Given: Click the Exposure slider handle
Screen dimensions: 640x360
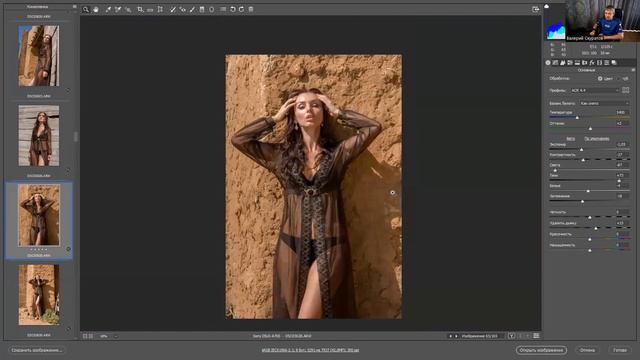Looking at the screenshot, I should pos(582,149).
